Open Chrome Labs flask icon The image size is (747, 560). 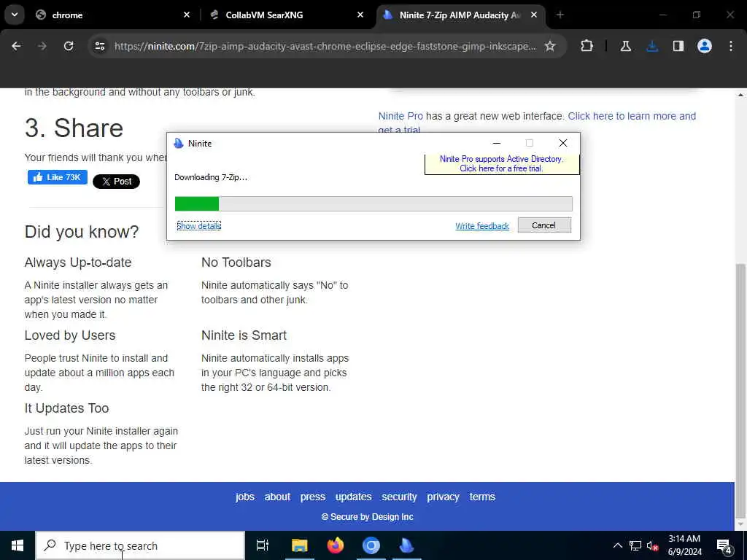(625, 46)
